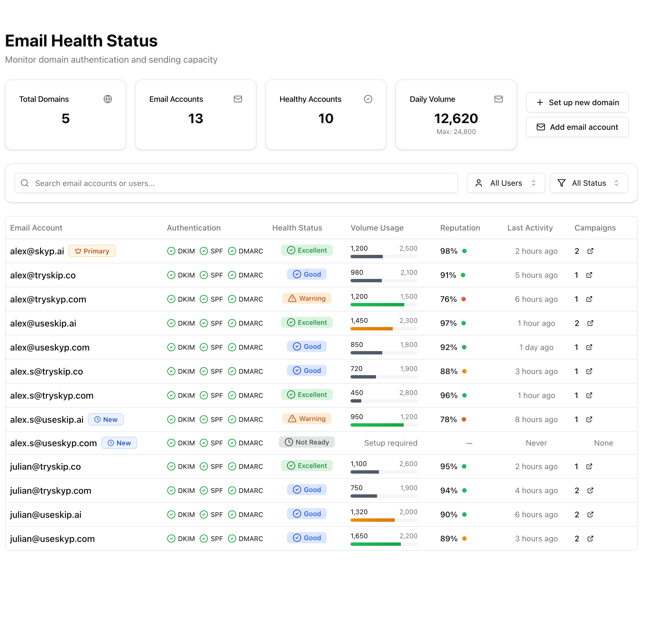The image size is (645, 644).
Task: Click Add email account
Action: [x=577, y=127]
